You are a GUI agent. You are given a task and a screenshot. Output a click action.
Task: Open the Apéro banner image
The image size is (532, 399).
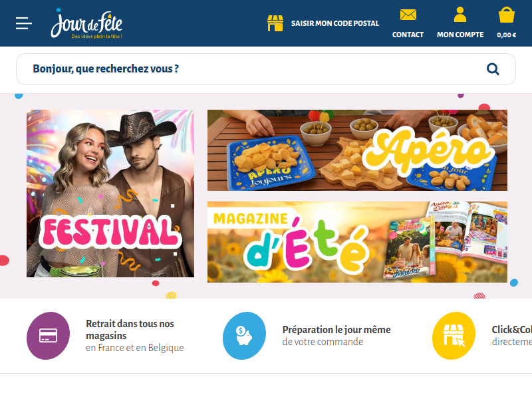pos(357,150)
